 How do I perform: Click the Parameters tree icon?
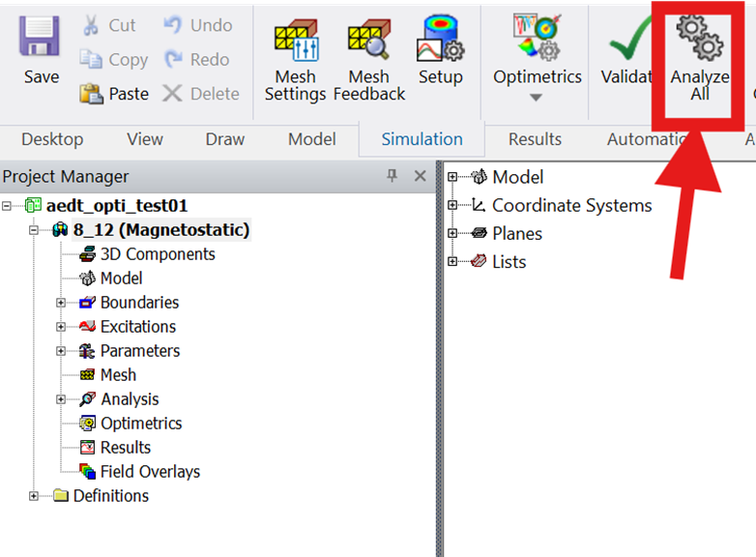coord(87,351)
